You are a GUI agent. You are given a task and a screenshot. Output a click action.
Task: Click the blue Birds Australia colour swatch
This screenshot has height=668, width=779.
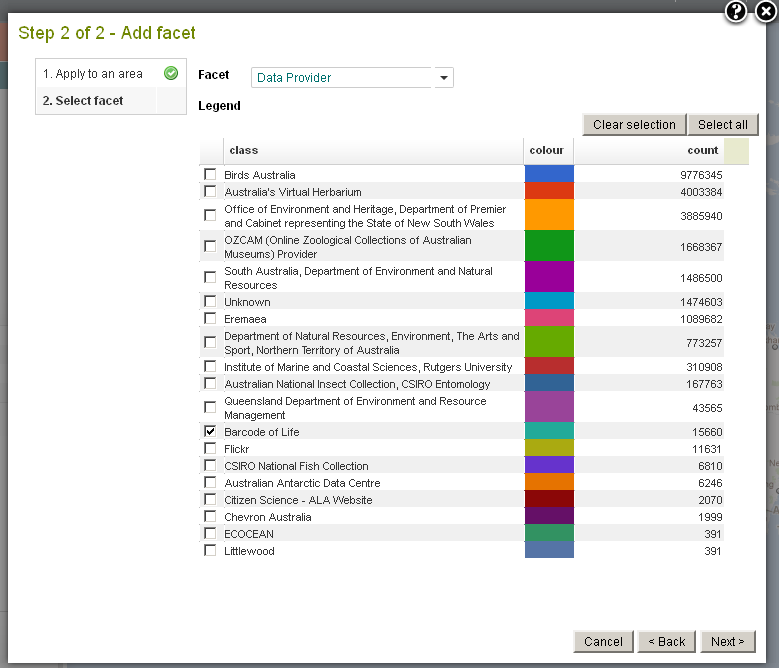click(x=549, y=174)
